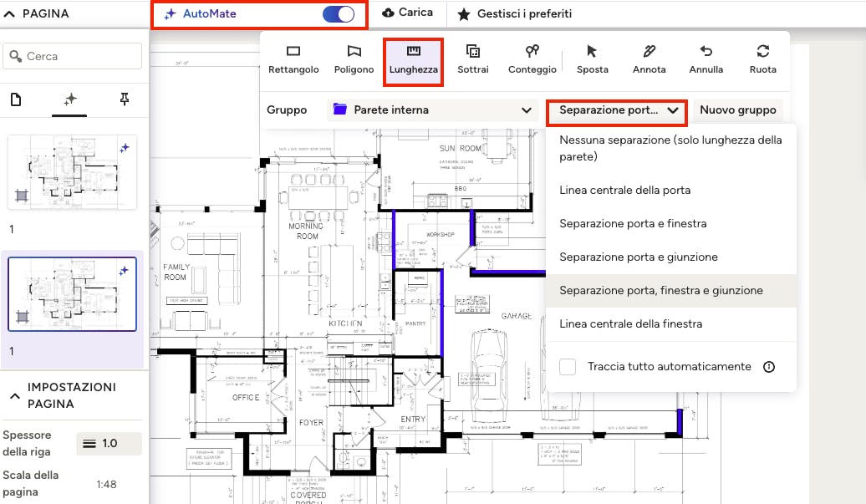
Task: Click the info icon beside Traccia tutto automaticamente
Action: [769, 367]
